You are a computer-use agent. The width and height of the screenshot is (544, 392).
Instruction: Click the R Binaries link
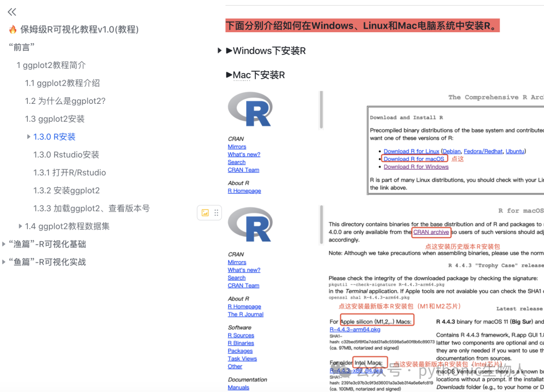241,343
